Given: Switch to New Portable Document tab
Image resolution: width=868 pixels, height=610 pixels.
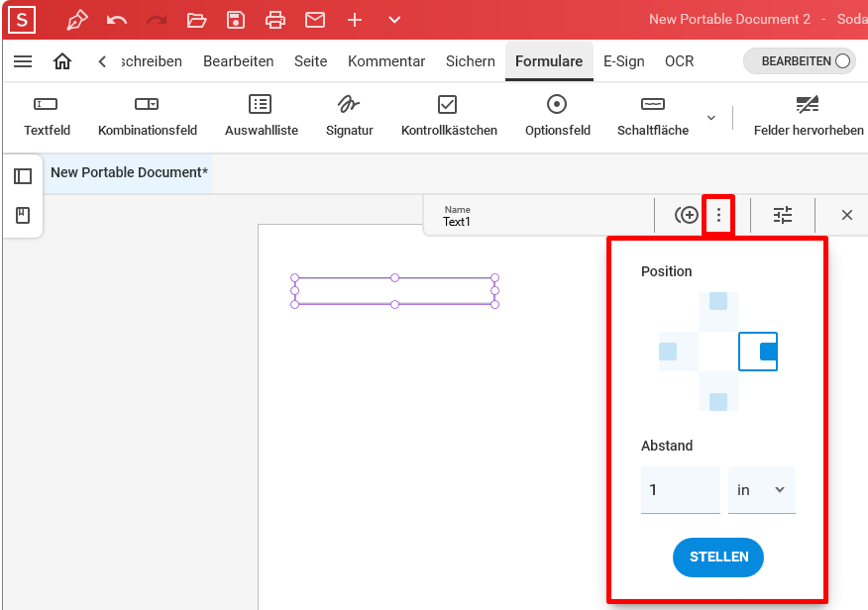Looking at the screenshot, I should point(129,173).
